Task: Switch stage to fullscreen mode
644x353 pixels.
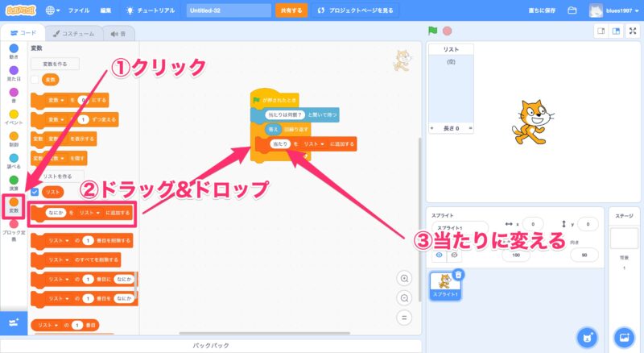Action: (x=632, y=31)
